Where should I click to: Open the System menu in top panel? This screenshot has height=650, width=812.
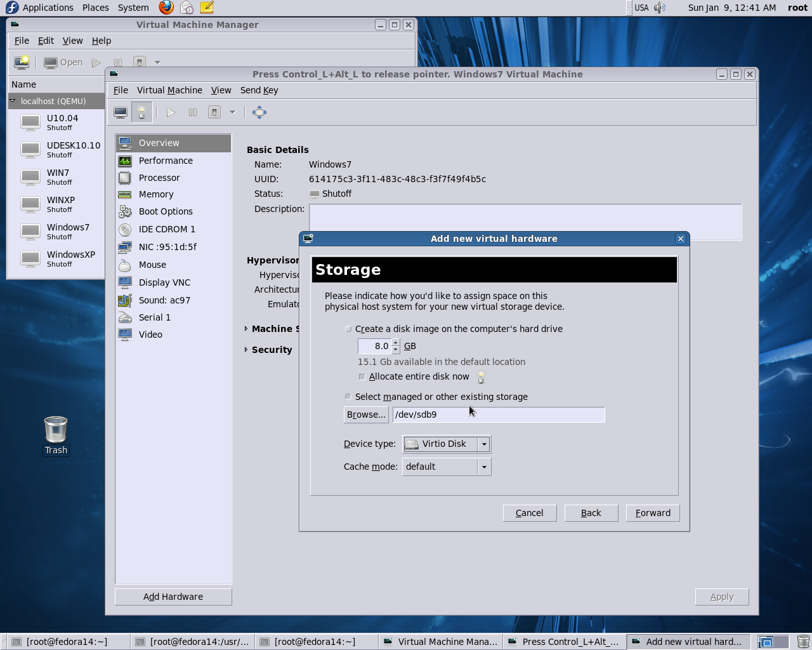[133, 8]
